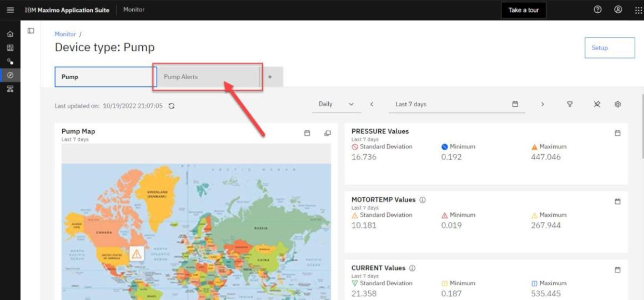This screenshot has width=644, height=300.
Task: Go to previous time range chevron
Action: tap(372, 104)
